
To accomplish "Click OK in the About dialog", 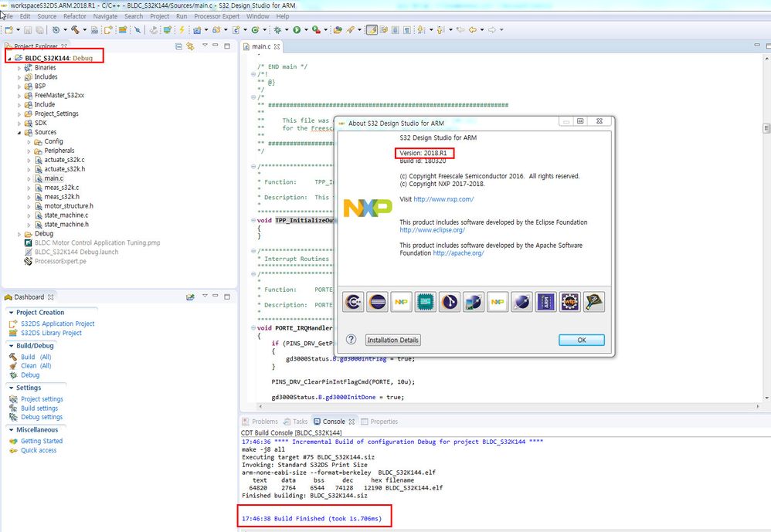I will pyautogui.click(x=581, y=340).
